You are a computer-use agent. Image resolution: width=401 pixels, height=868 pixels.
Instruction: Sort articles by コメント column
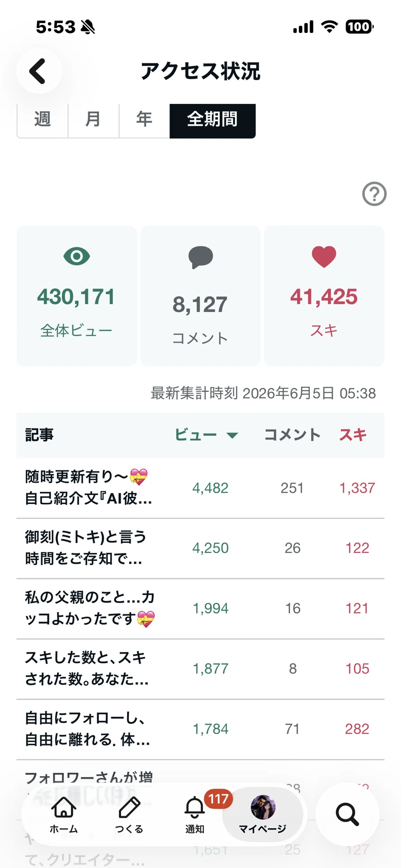pos(292,435)
